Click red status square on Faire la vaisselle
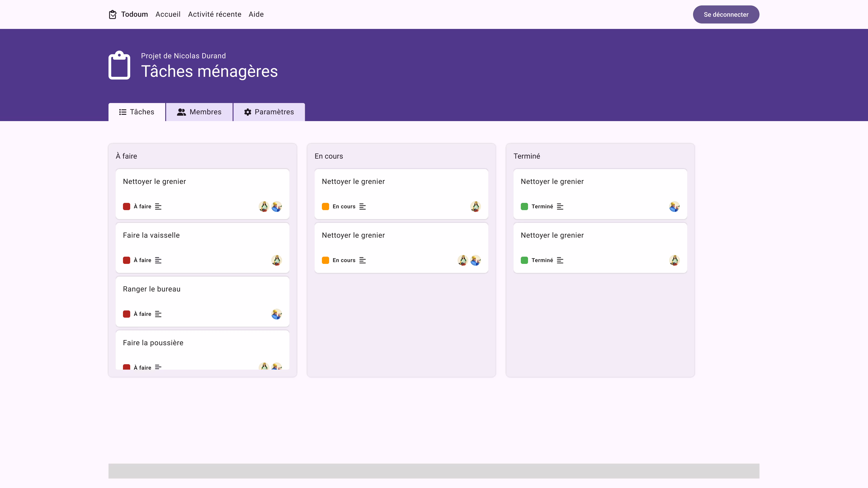The height and width of the screenshot is (488, 868). (x=126, y=260)
